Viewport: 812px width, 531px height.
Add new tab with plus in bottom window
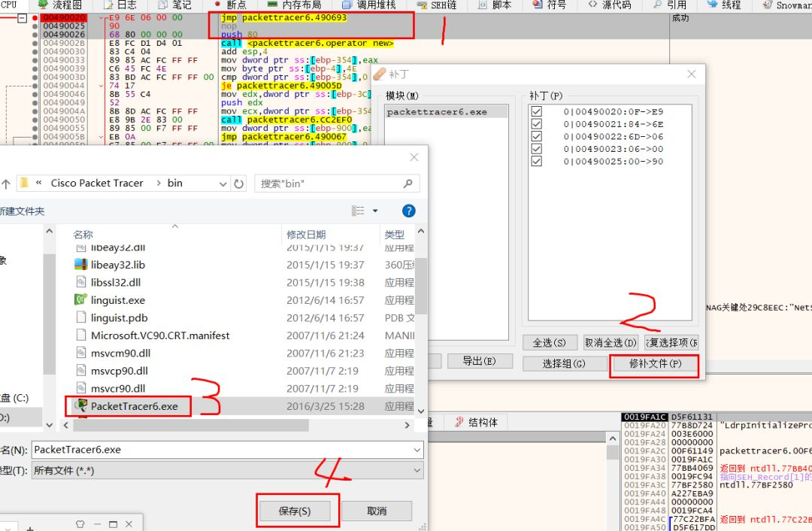(30, 529)
